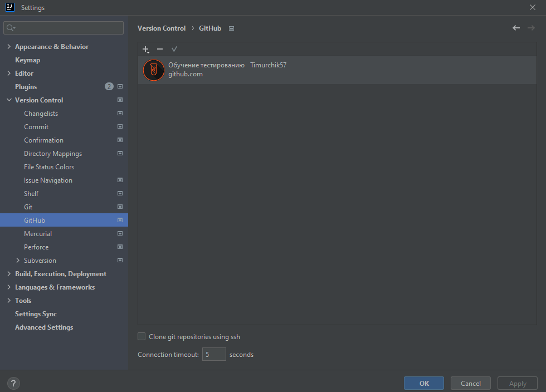Click the Plugins update count badge
Image resolution: width=546 pixels, height=392 pixels.
point(109,86)
